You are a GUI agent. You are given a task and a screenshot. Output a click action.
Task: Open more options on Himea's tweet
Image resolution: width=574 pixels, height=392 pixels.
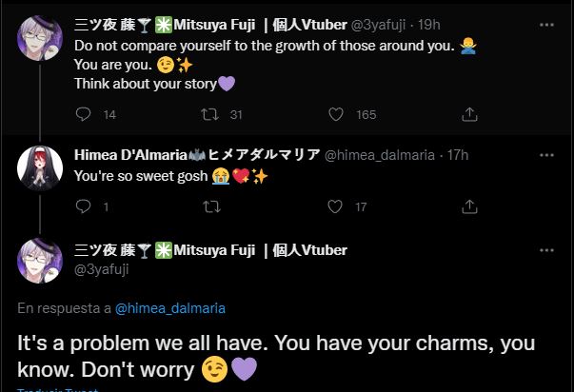coord(546,154)
